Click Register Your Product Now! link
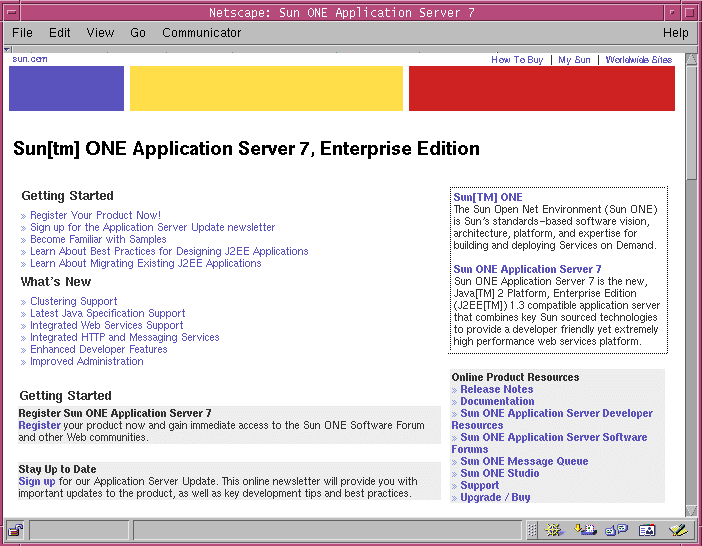The height and width of the screenshot is (546, 702). [x=95, y=215]
